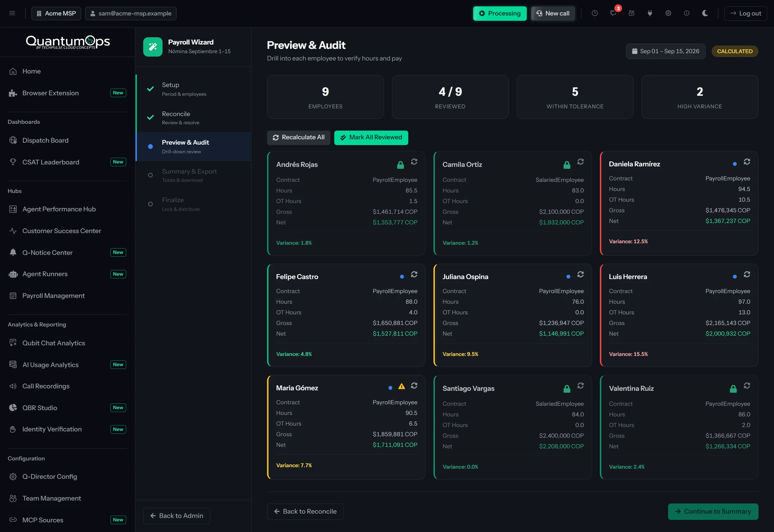Click the Processing status button
The width and height of the screenshot is (774, 532).
click(500, 13)
